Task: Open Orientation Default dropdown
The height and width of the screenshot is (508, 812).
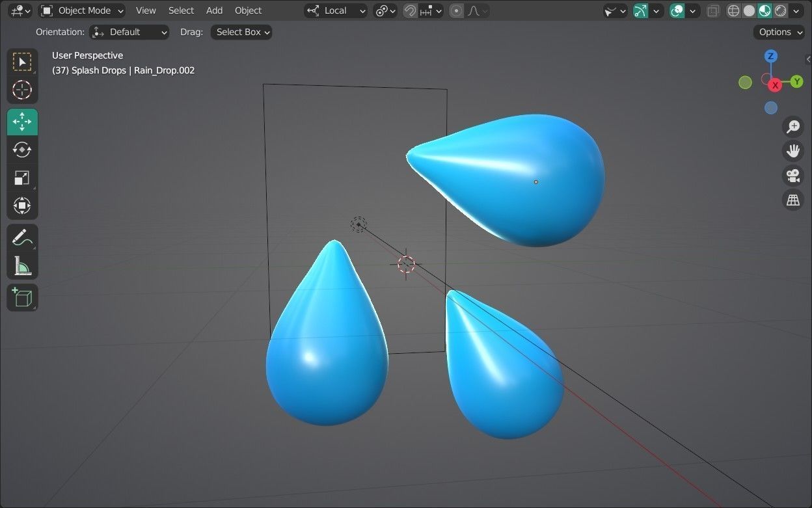Action: 129,32
